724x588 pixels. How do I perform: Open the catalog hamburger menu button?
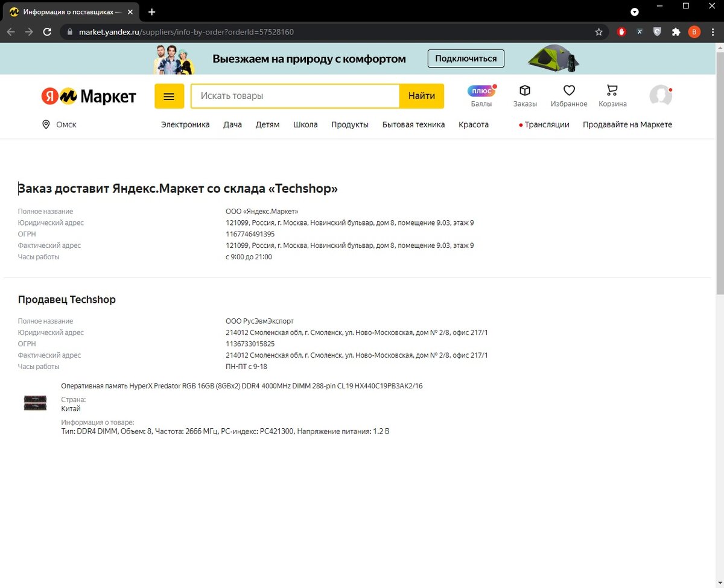point(170,96)
